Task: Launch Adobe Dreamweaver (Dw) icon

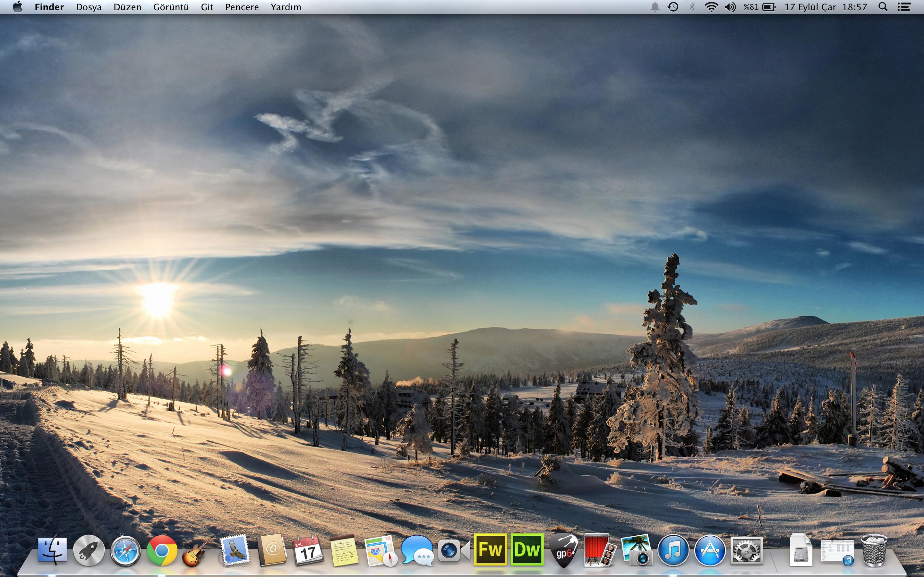Action: (527, 549)
